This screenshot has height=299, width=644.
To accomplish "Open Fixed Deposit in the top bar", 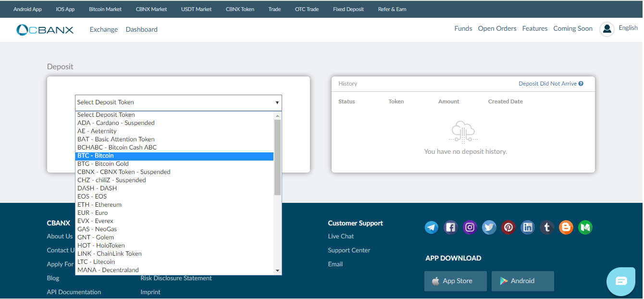I will 348,9.
